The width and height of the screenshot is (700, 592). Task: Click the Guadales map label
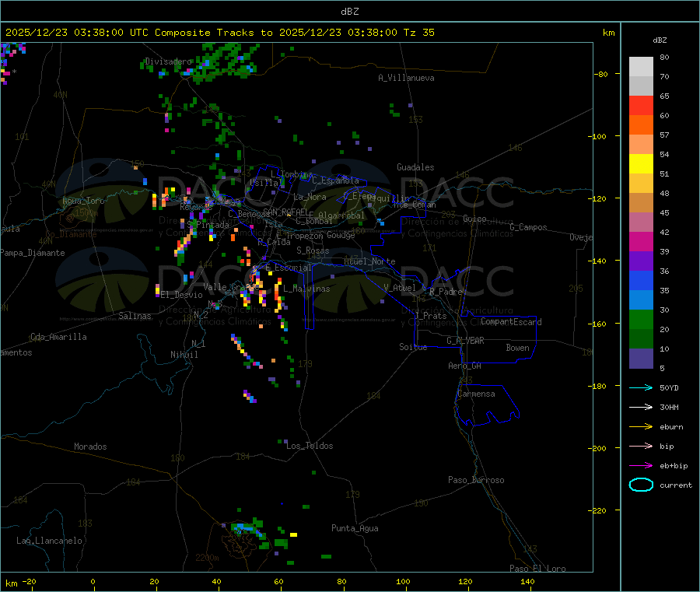415,167
